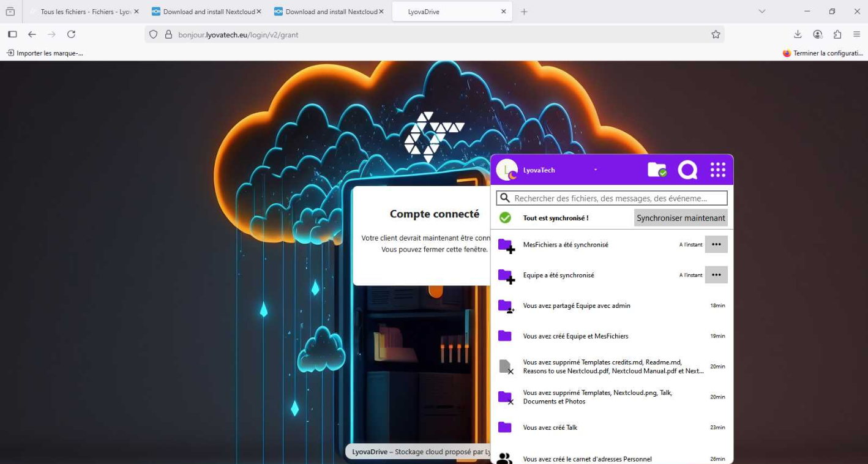
Task: Click folder-plus icon beside Equipe synchronisé entry
Action: tap(506, 276)
